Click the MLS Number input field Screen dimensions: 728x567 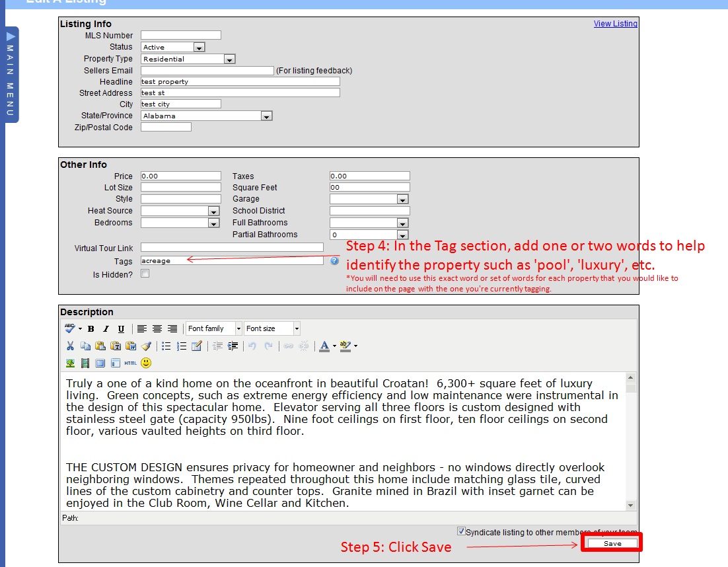(x=181, y=35)
